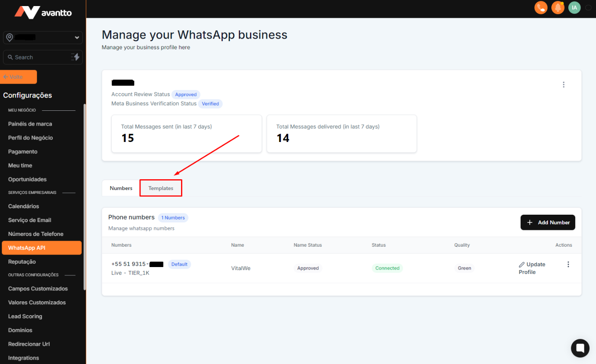Open Calendários settings in sidebar
Image resolution: width=596 pixels, height=364 pixels.
[x=23, y=206]
